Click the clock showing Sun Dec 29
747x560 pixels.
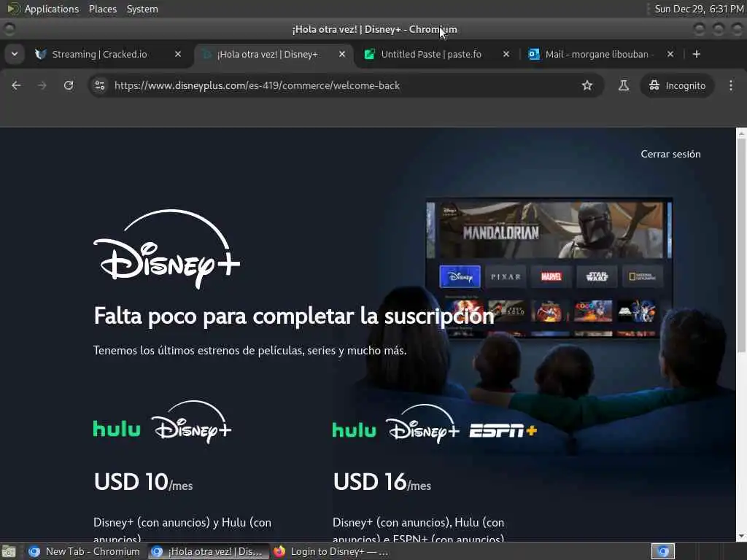click(x=699, y=9)
